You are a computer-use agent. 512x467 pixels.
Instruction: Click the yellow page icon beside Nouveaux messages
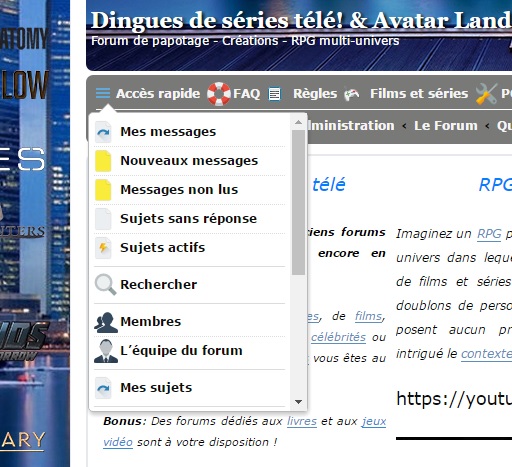pos(103,161)
